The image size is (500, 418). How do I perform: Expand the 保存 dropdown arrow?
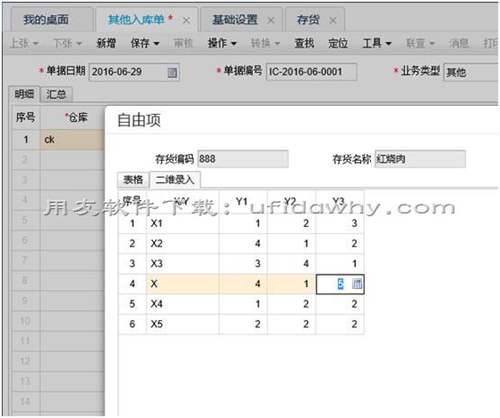click(157, 44)
